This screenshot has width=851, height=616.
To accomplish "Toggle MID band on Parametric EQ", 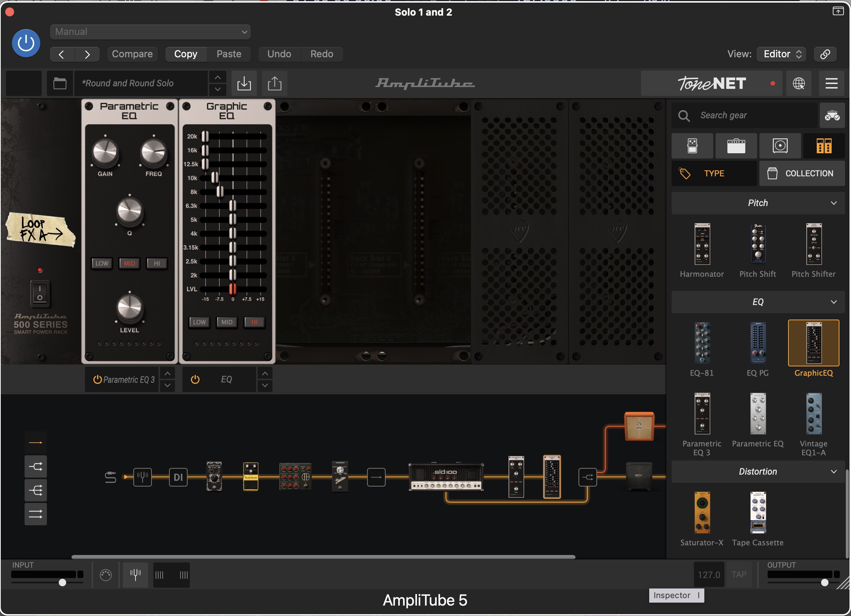I will pos(130,264).
